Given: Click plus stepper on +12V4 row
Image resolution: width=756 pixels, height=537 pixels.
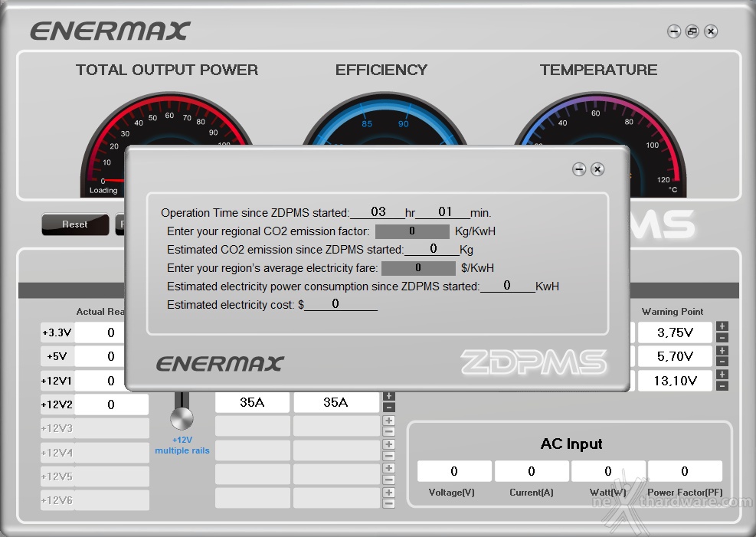Looking at the screenshot, I should pos(388,444).
